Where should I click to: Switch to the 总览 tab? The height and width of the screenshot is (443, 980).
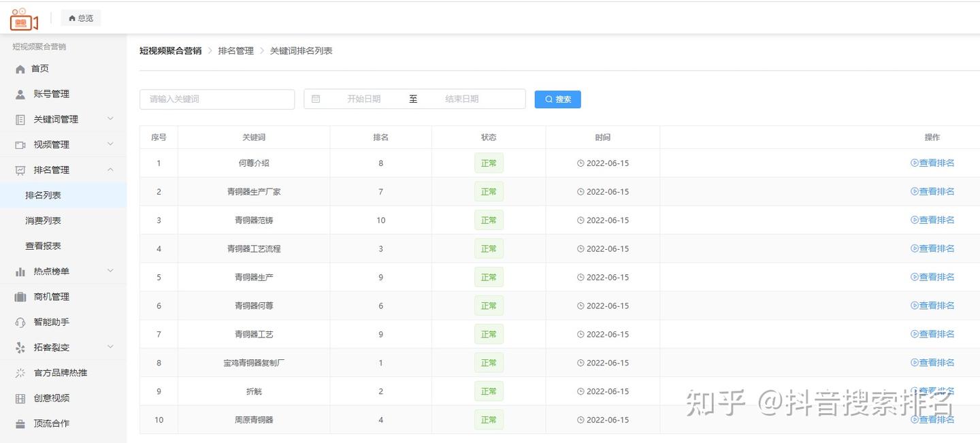(x=81, y=18)
